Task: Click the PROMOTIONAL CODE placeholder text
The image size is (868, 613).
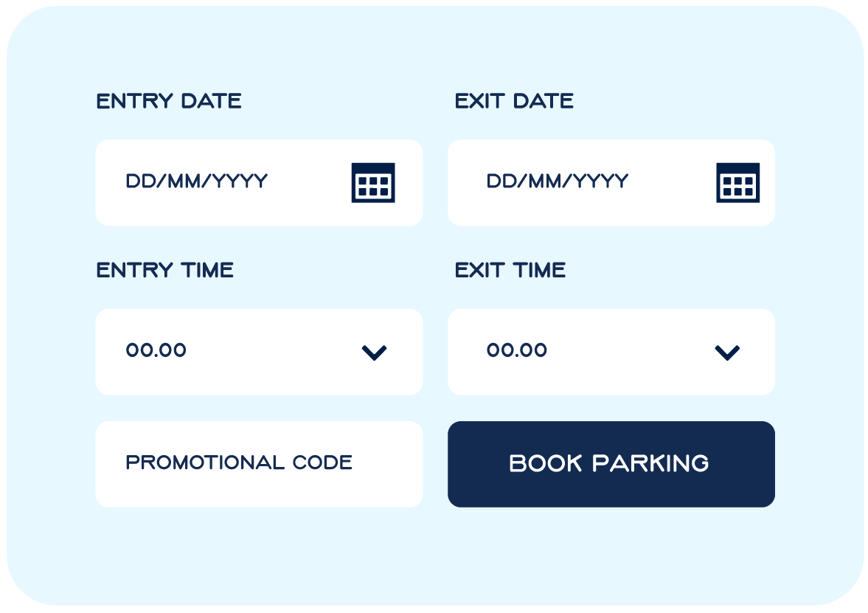Action: (x=239, y=463)
